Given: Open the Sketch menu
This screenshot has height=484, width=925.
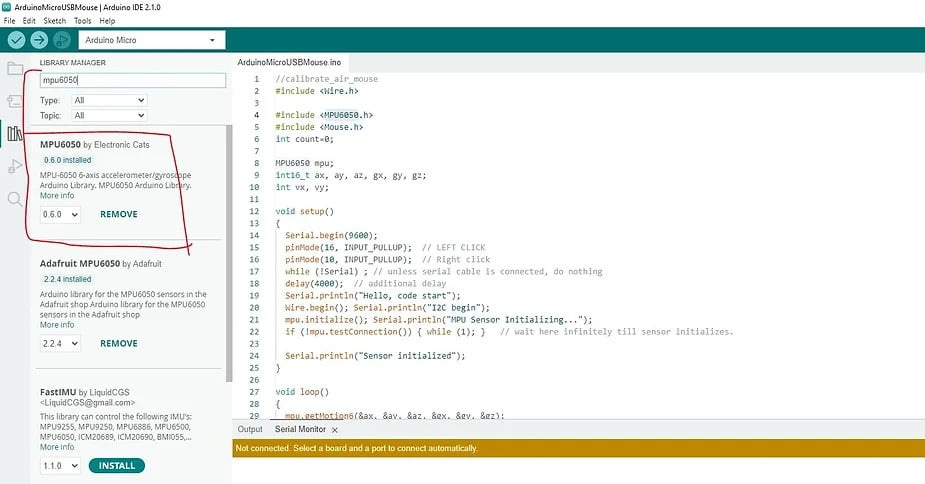Looking at the screenshot, I should (55, 21).
